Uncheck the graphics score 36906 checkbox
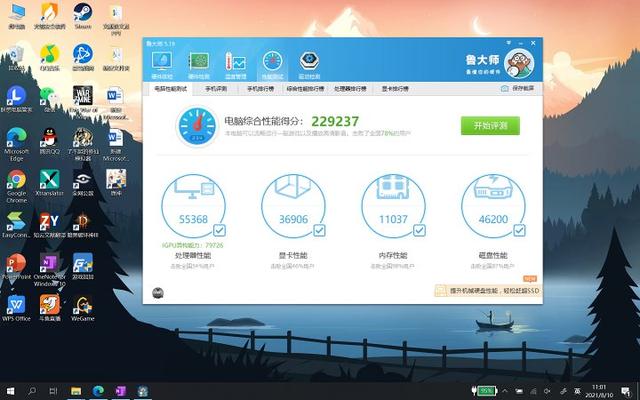The width and height of the screenshot is (640, 400). (x=319, y=231)
